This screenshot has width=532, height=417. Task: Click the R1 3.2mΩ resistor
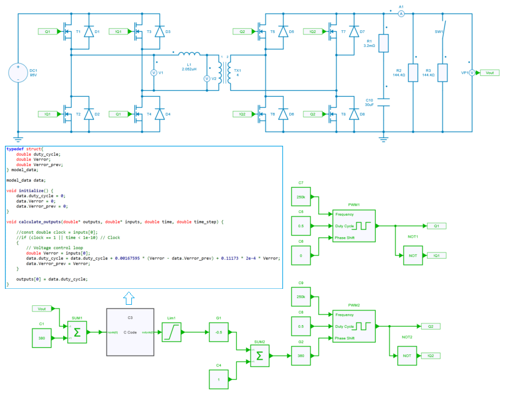pos(384,43)
